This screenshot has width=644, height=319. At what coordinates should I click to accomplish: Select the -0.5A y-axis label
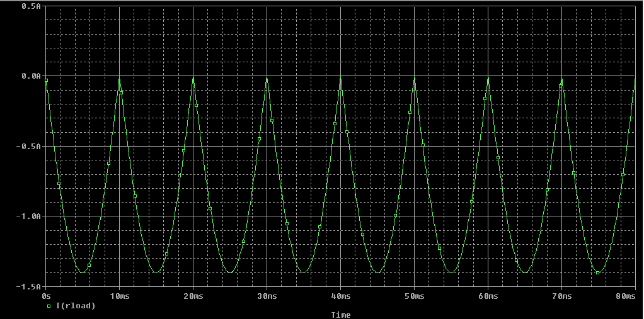click(30, 146)
